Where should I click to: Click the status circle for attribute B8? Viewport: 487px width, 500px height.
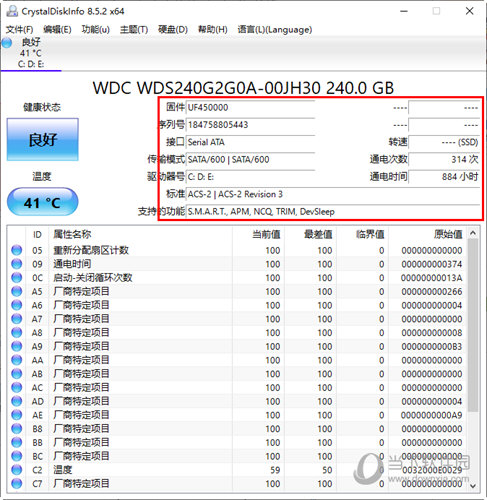[x=17, y=429]
